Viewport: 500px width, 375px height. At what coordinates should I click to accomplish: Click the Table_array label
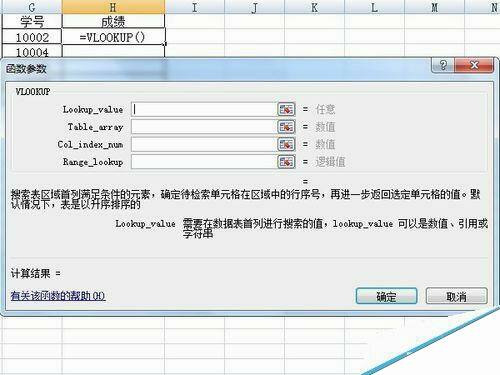click(x=96, y=127)
